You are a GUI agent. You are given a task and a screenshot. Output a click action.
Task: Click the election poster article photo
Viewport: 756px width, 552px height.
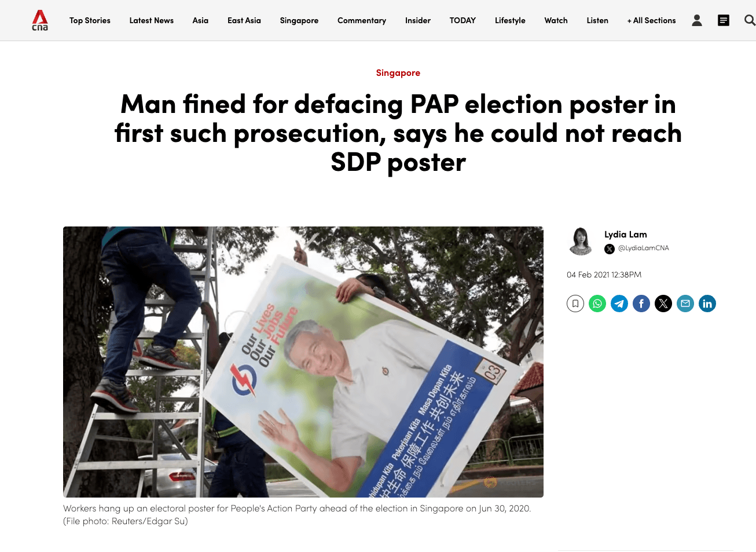coord(303,362)
